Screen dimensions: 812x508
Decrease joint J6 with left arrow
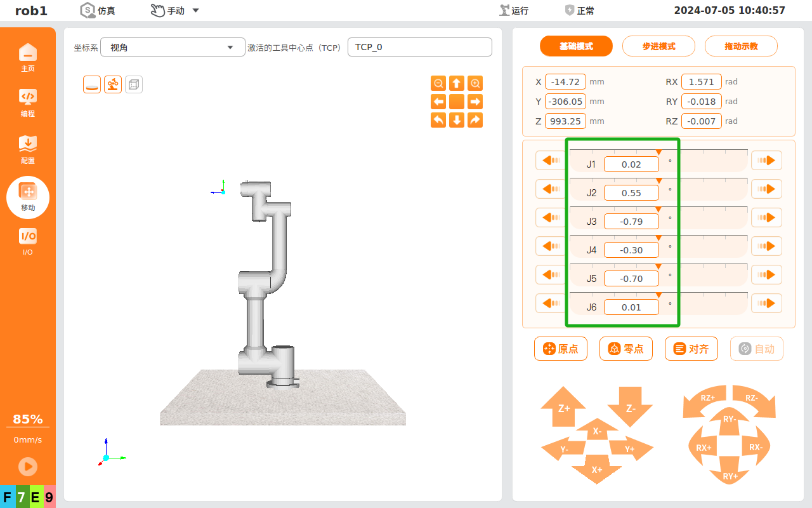point(551,304)
